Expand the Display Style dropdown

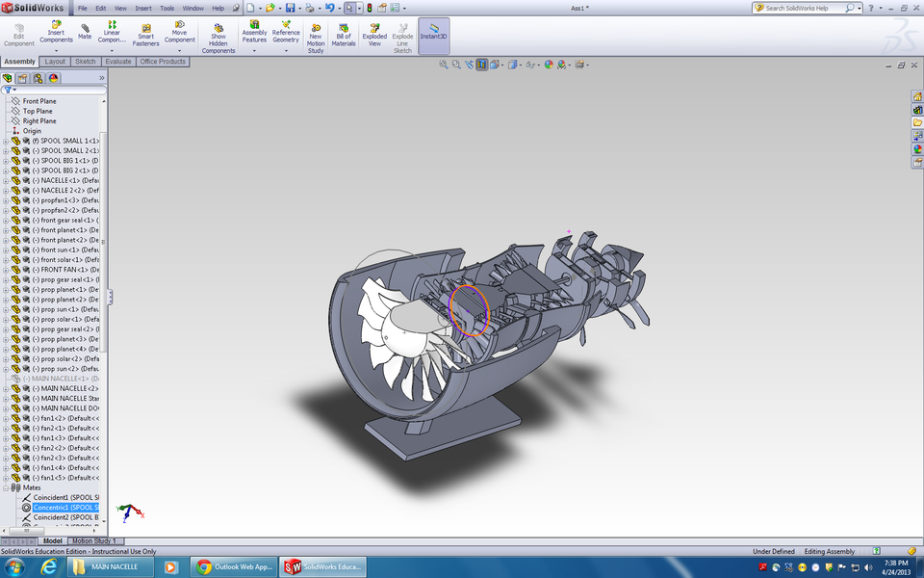(x=520, y=65)
